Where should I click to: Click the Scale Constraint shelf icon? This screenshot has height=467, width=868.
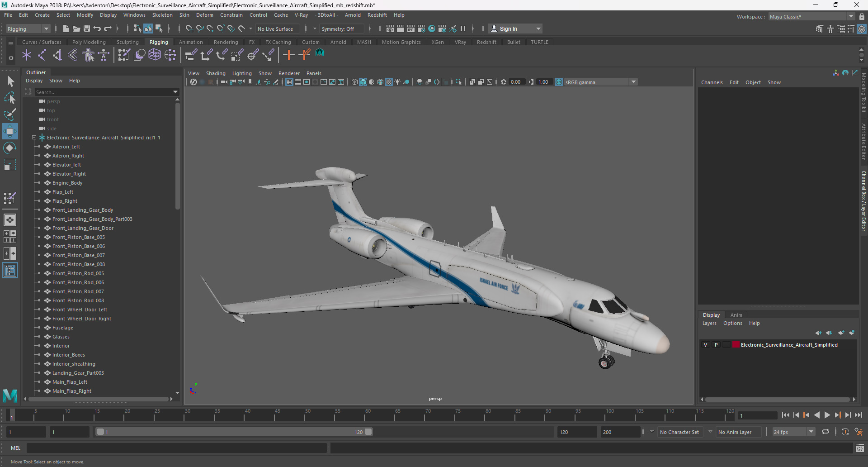point(237,55)
